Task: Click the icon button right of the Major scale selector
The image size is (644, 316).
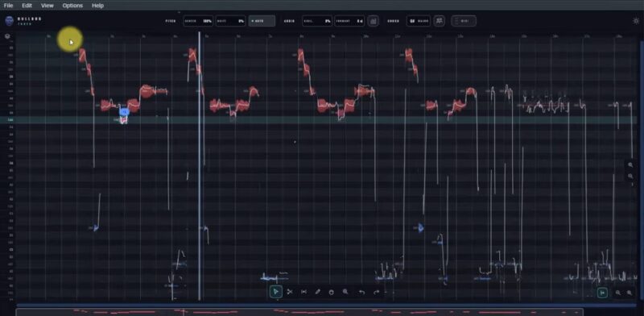Action: tap(440, 21)
